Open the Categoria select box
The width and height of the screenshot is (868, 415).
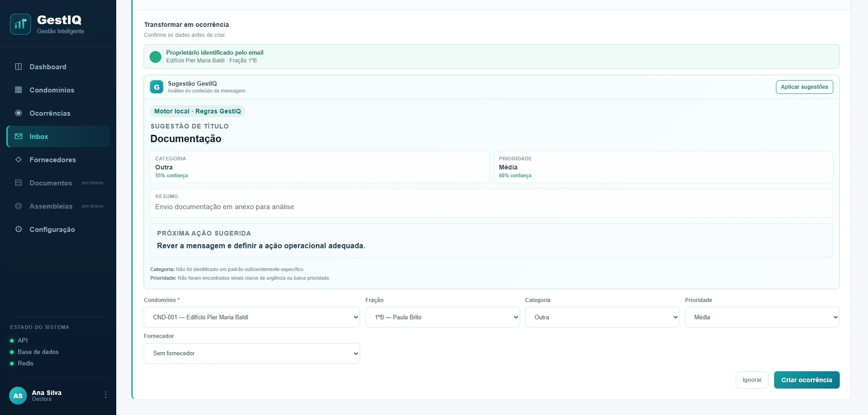click(602, 317)
